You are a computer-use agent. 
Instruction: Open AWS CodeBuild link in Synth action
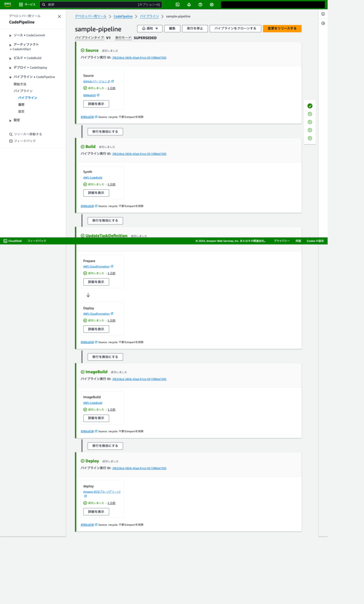point(93,178)
